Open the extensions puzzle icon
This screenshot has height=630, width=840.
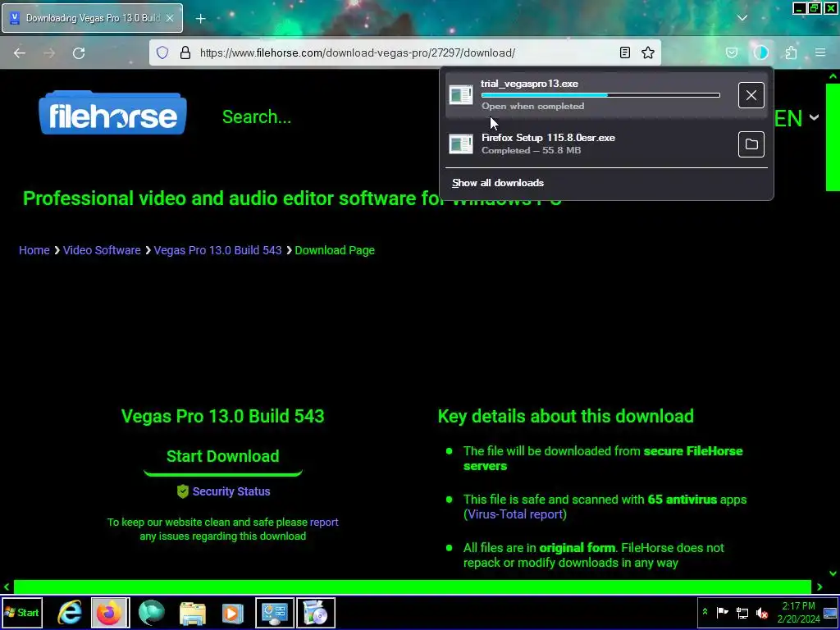pyautogui.click(x=792, y=52)
